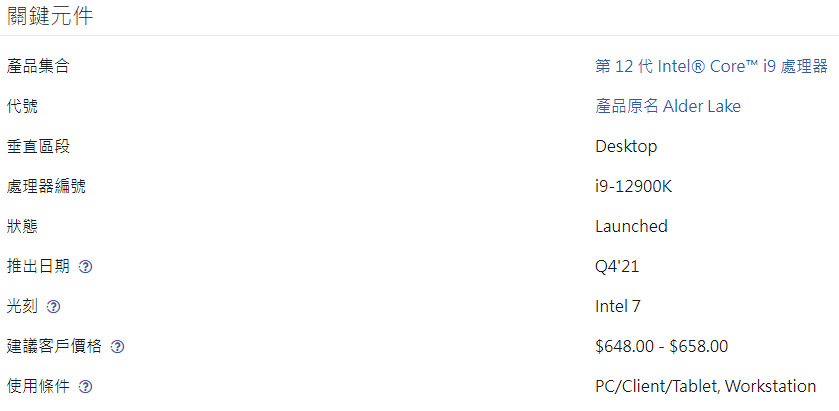This screenshot has height=411, width=839.
Task: Follow the 產品原名 Alder Lake link
Action: [x=668, y=106]
